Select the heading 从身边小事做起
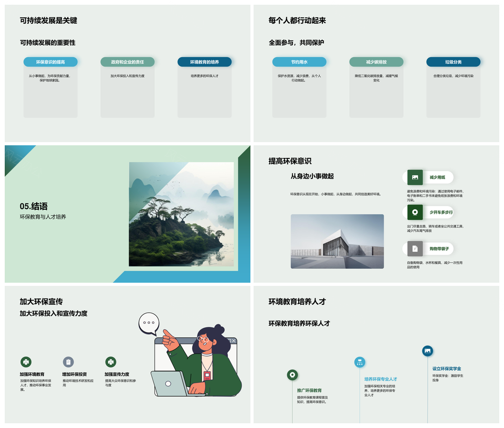The image size is (504, 428). tap(312, 176)
